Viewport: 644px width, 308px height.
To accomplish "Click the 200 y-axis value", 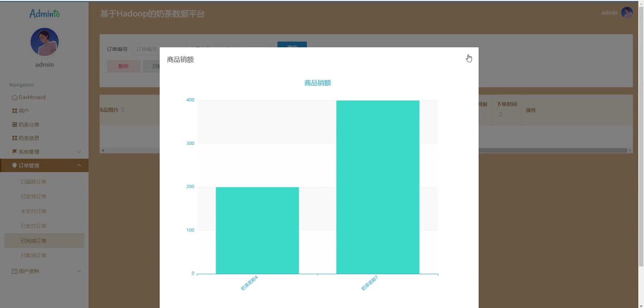I will (190, 187).
